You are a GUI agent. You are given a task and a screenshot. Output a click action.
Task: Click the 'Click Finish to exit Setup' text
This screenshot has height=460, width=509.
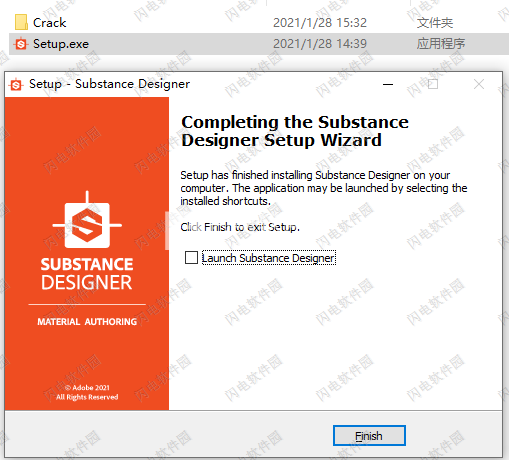pos(240,227)
